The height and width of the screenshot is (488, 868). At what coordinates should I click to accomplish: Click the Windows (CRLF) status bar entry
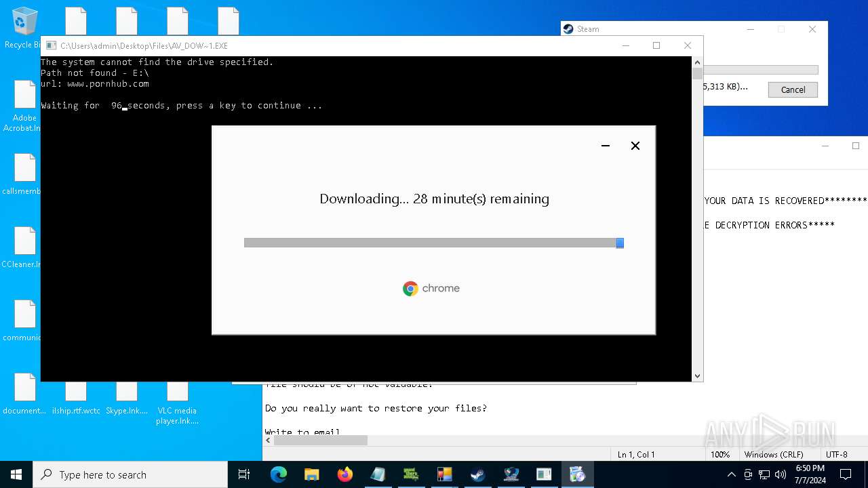click(774, 454)
